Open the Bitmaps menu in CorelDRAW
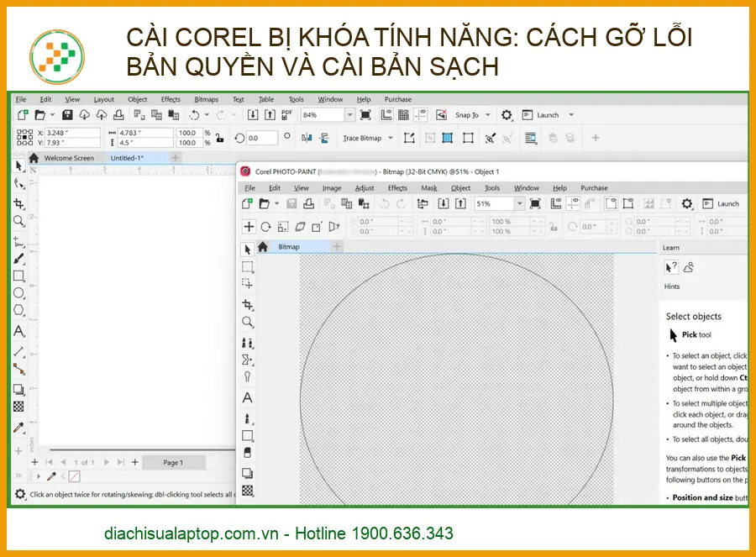The height and width of the screenshot is (557, 756). (x=206, y=99)
